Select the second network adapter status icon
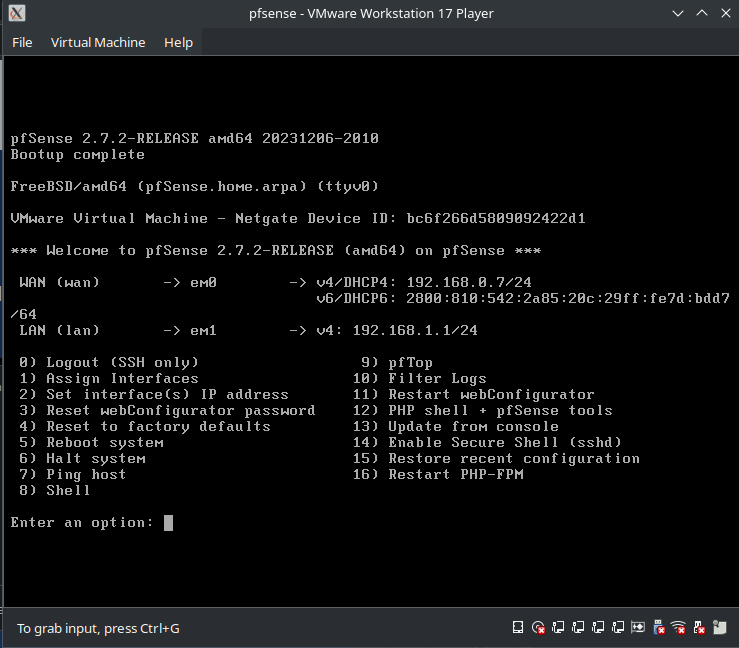The width and height of the screenshot is (739, 648). (578, 628)
